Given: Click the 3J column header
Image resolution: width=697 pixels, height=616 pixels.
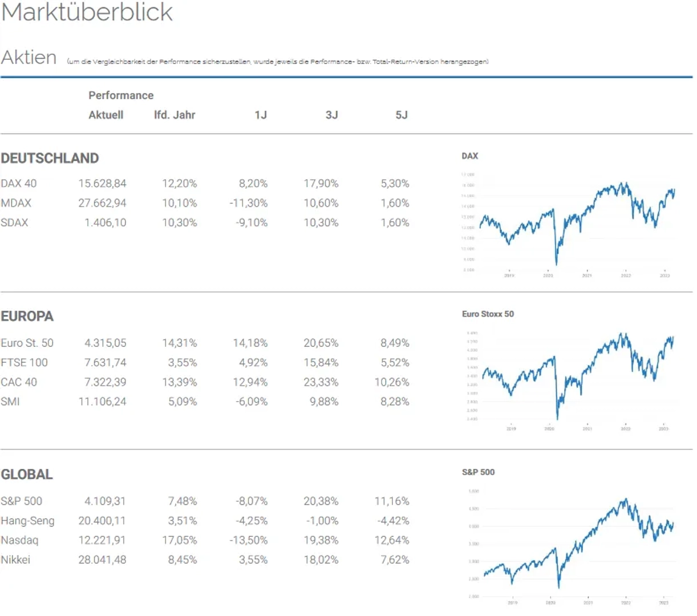Looking at the screenshot, I should [331, 115].
